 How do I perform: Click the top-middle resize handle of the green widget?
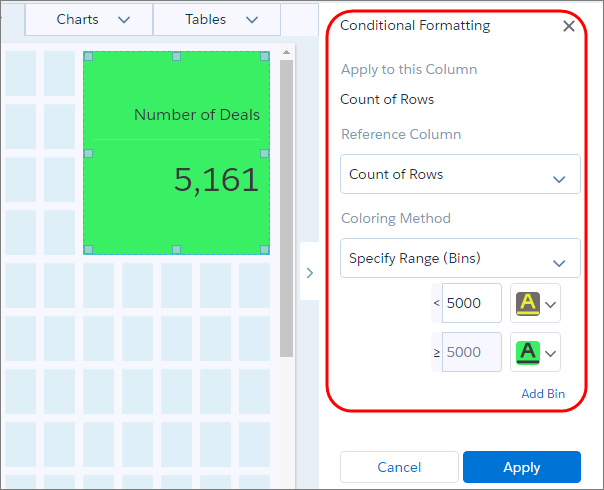coord(176,57)
